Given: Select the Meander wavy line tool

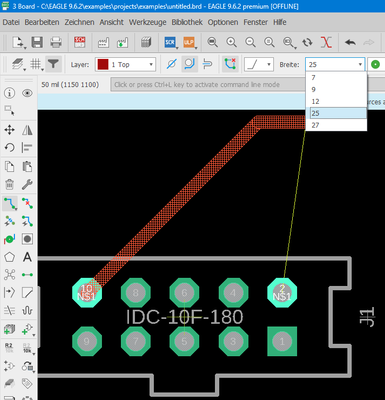Looking at the screenshot, I should (27, 311).
